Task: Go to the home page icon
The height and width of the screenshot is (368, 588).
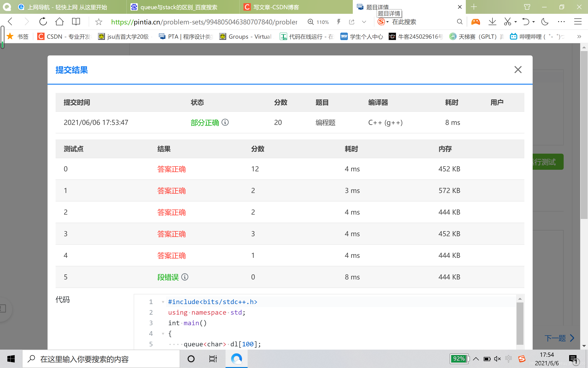Action: 59,22
